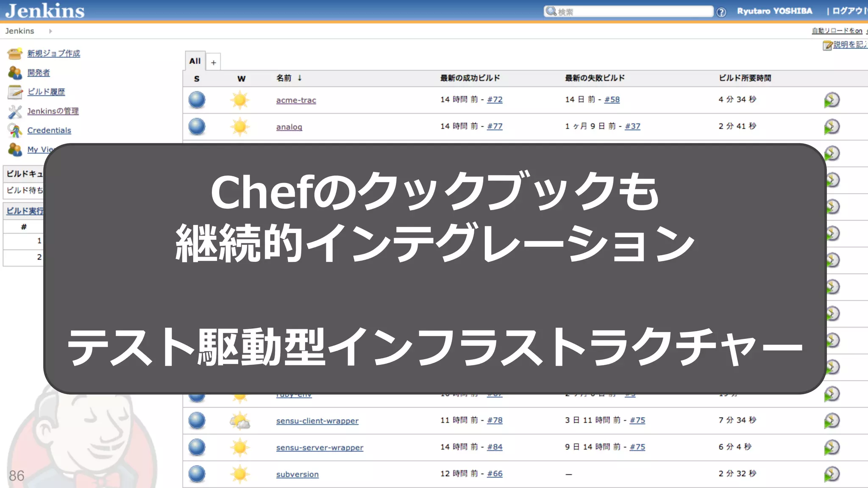Click sensu-server-wrapper sunny weather icon
Image resolution: width=868 pixels, height=488 pixels.
pyautogui.click(x=240, y=447)
